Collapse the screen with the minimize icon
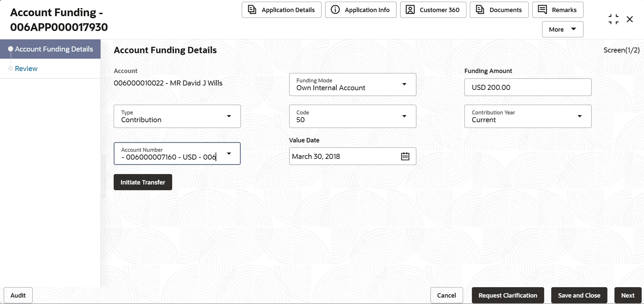Screen dimensions: 644x304 click(x=613, y=19)
